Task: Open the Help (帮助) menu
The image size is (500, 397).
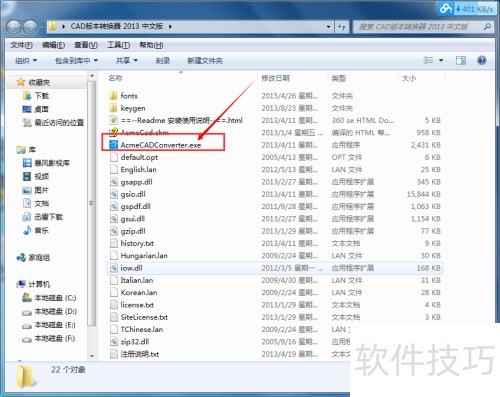Action: pyautogui.click(x=151, y=45)
